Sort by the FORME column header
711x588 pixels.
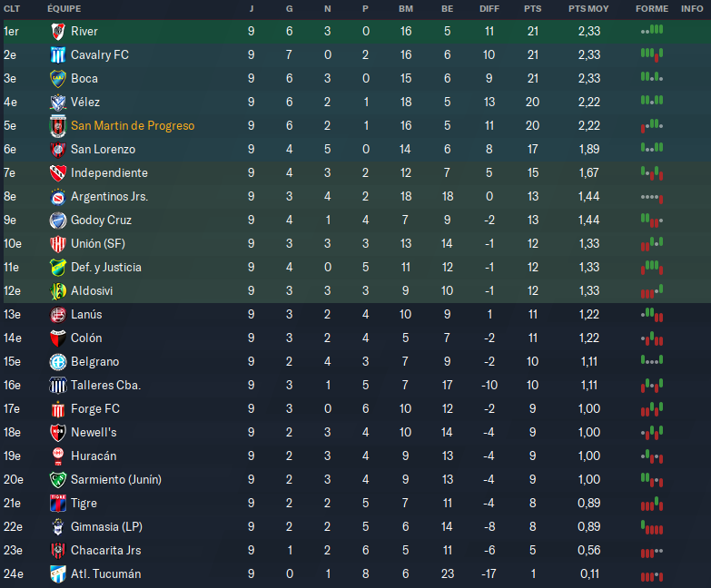(x=651, y=8)
